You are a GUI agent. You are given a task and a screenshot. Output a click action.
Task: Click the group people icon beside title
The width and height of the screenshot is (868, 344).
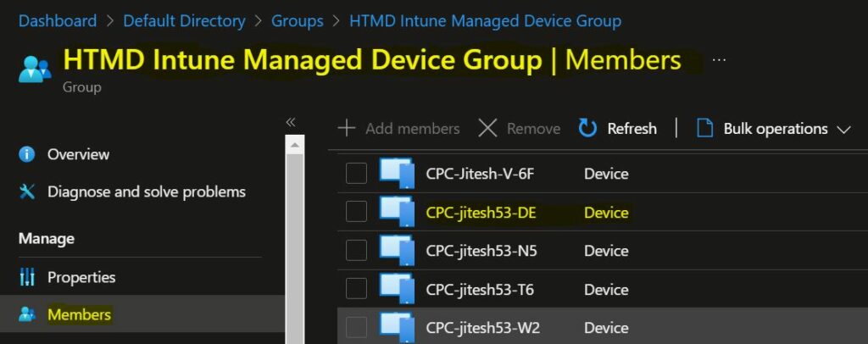click(x=34, y=69)
